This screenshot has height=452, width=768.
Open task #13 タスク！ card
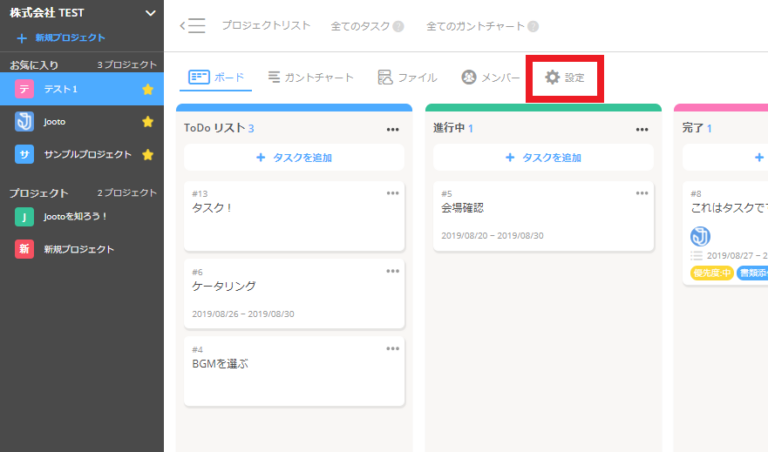294,216
